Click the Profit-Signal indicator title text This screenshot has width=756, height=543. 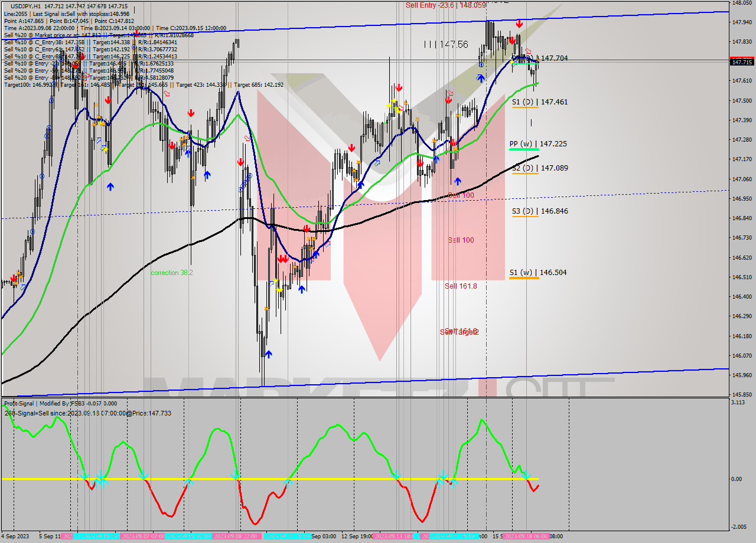coord(18,404)
